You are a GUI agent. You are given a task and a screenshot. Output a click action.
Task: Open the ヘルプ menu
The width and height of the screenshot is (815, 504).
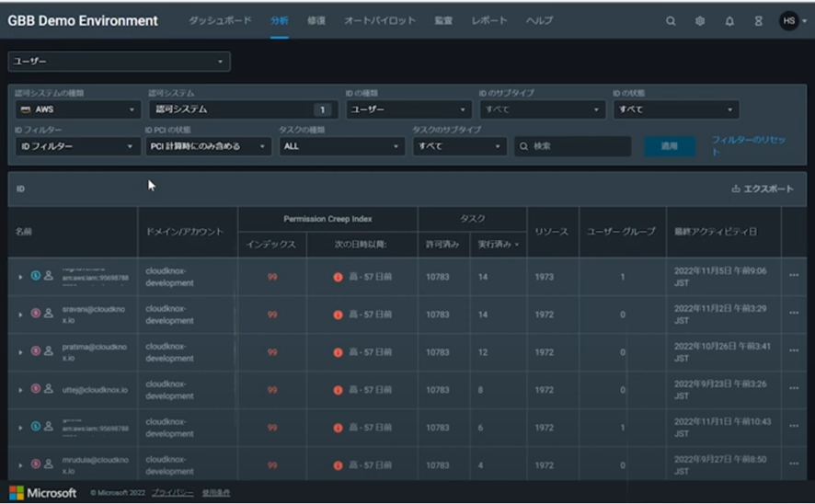pyautogui.click(x=540, y=21)
